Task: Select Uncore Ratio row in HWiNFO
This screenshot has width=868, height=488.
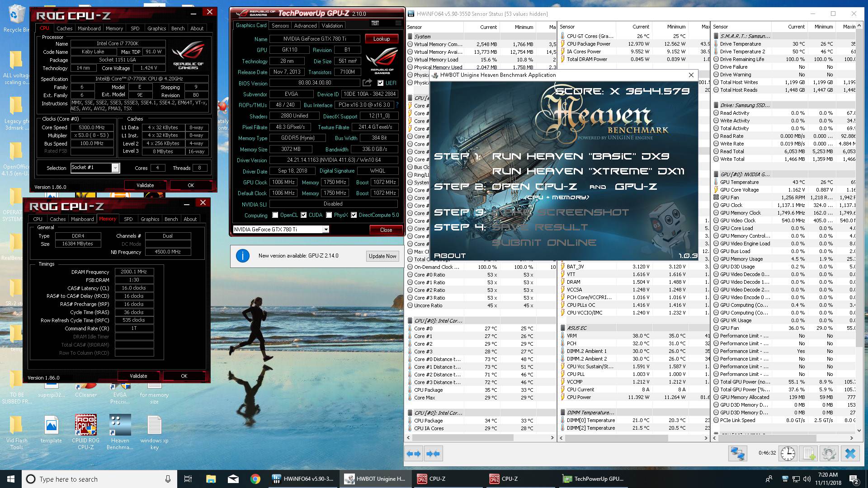Action: point(481,305)
